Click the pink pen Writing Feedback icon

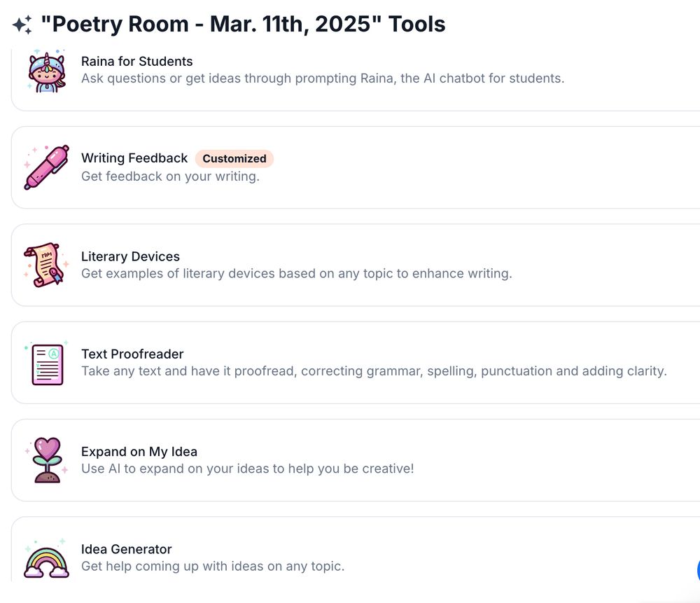point(47,167)
